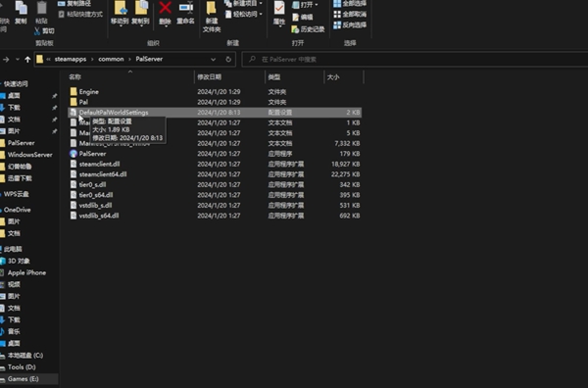Screen dimensions: 588x388
Task: Click common in address breadcrumb
Action: point(111,59)
